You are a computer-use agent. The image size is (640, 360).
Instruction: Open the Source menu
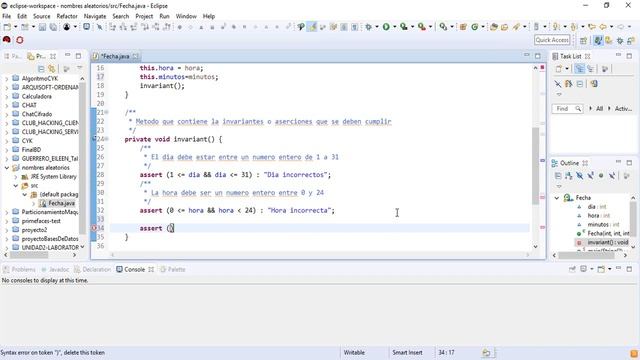(x=42, y=16)
